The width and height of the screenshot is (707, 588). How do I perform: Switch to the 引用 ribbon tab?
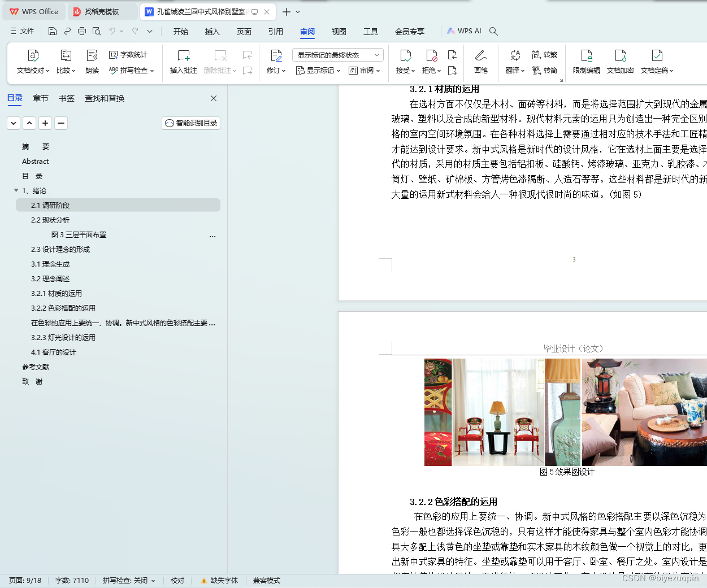coord(276,32)
